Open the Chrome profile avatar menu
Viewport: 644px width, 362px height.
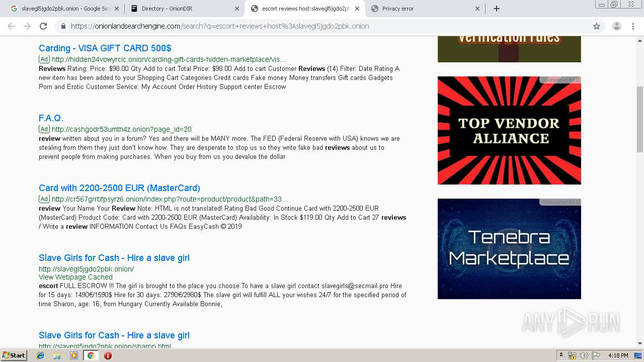click(x=616, y=26)
